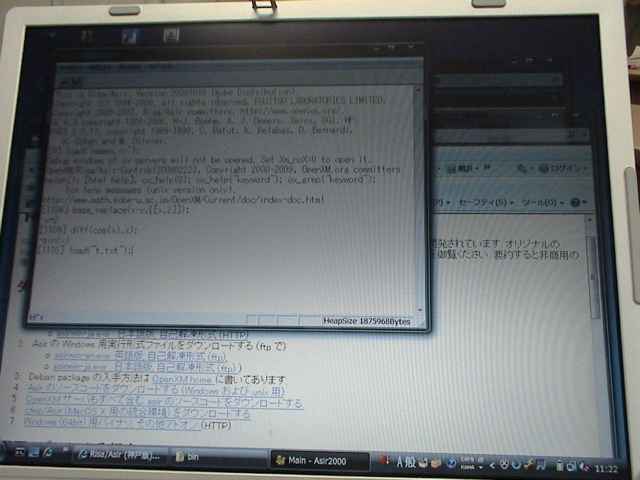Click the 11:22 clock in the taskbar

pyautogui.click(x=606, y=469)
